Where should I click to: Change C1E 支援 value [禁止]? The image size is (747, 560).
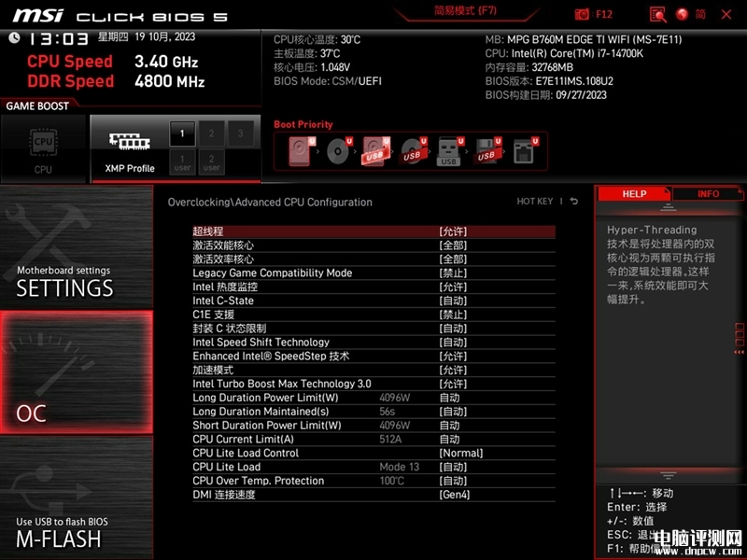point(453,315)
